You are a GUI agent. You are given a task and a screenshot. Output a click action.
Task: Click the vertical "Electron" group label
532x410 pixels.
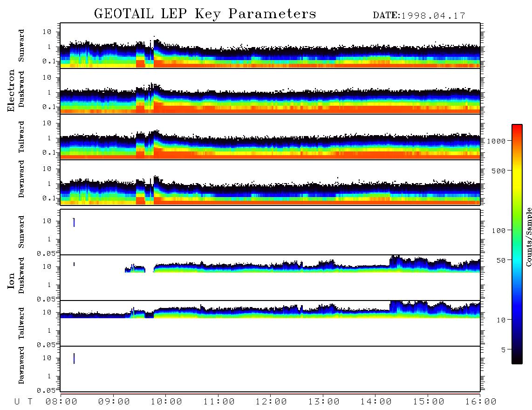11,91
